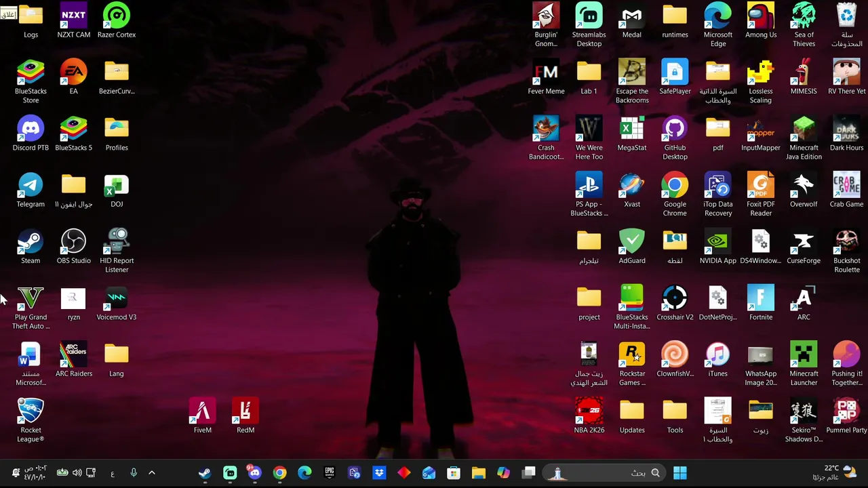868x488 pixels.
Task: Select the Overwolf desktop icon
Action: (x=804, y=190)
